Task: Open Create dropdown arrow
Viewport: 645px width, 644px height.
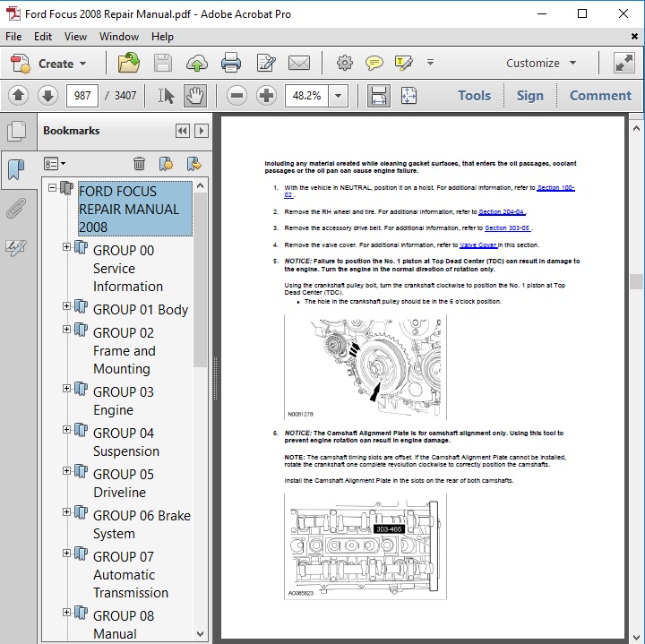Action: coord(83,64)
